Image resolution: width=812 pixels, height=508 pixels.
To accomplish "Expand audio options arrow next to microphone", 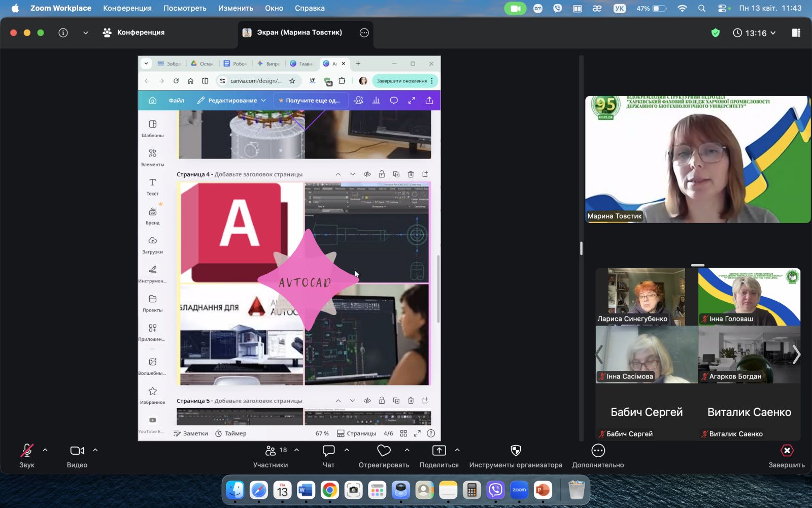I will [x=45, y=450].
